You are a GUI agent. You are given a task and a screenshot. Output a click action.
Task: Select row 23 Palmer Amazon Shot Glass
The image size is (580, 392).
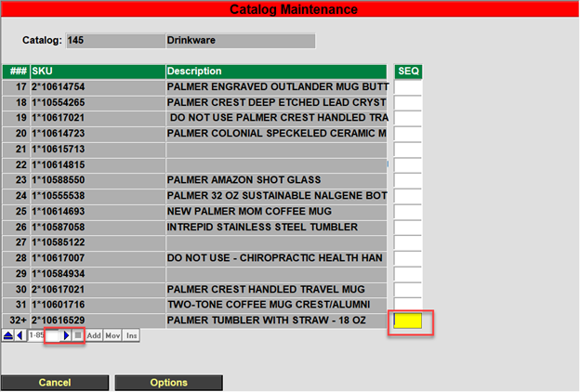click(275, 180)
